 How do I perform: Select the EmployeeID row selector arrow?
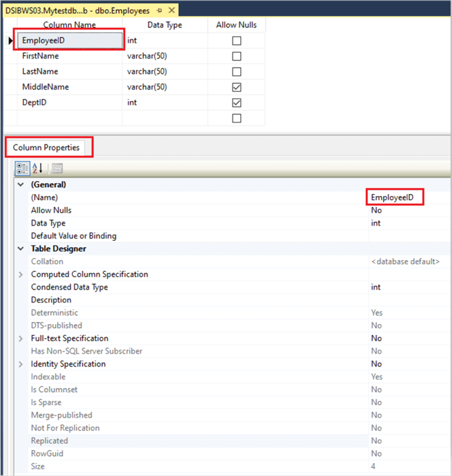click(10, 41)
